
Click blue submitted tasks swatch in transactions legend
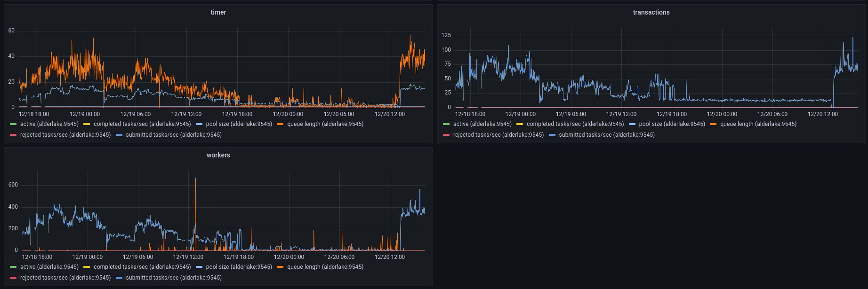[552, 135]
